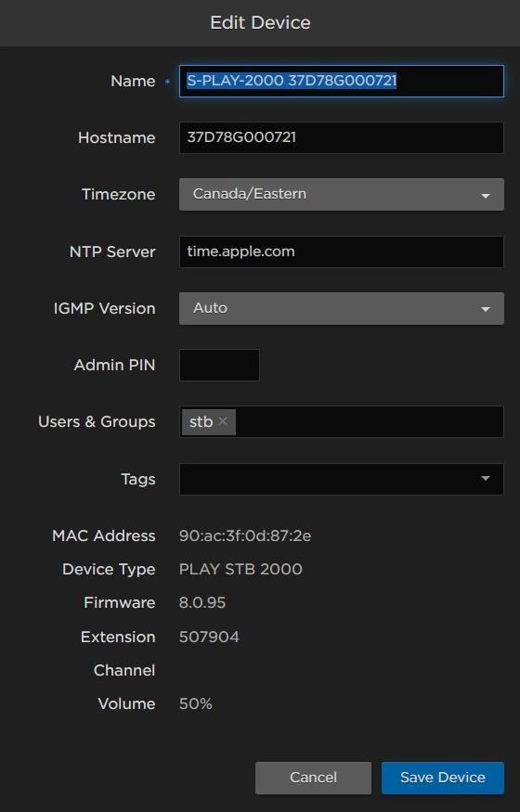Click the Firmware value 8.0.95
Viewport: 520px width, 812px height.
[202, 603]
